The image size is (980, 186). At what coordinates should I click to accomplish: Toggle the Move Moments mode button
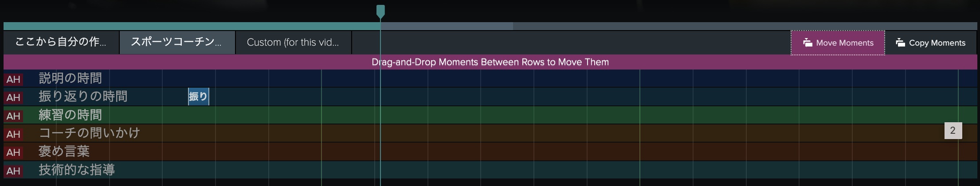838,43
